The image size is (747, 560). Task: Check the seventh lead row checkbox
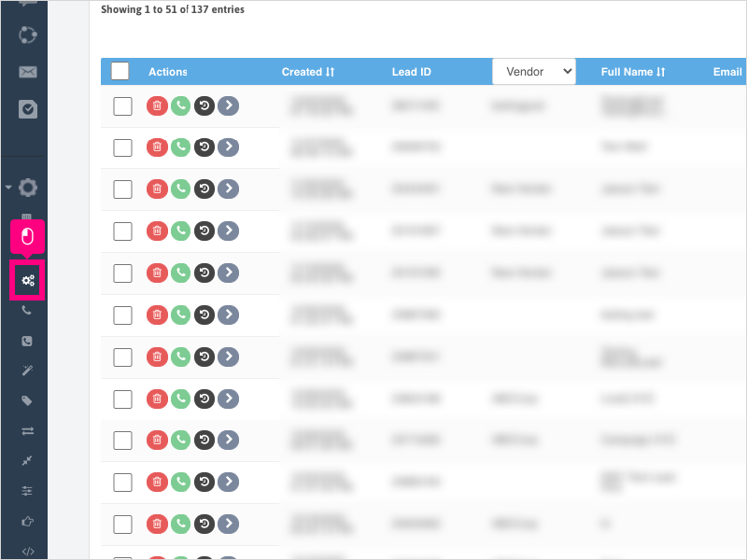pyautogui.click(x=122, y=357)
